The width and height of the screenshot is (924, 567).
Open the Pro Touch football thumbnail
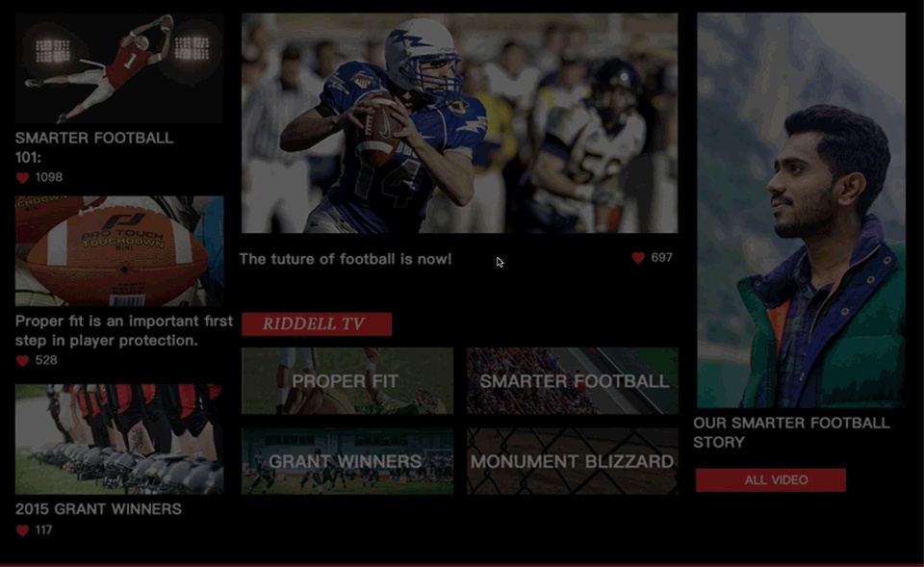[x=119, y=251]
